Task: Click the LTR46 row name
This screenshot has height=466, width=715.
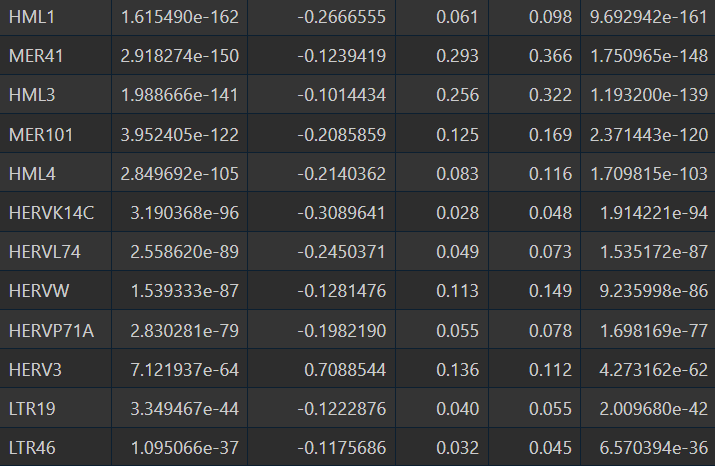Action: coord(33,446)
